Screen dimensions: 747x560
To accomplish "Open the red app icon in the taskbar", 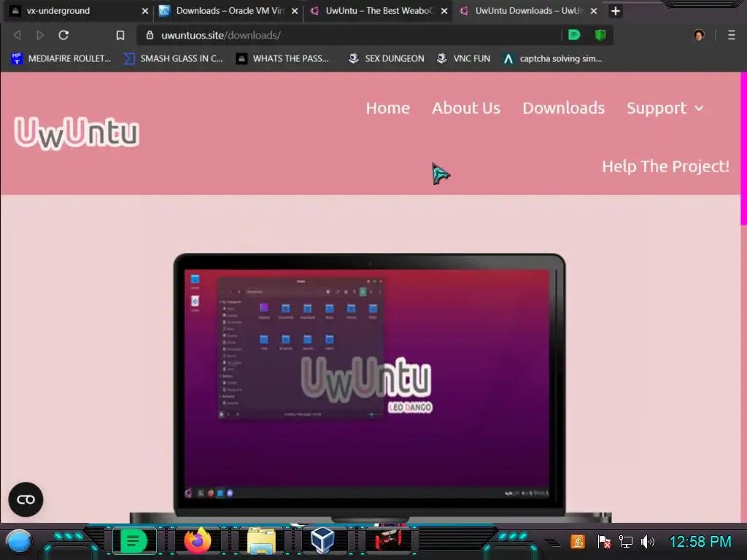I will (x=388, y=540).
